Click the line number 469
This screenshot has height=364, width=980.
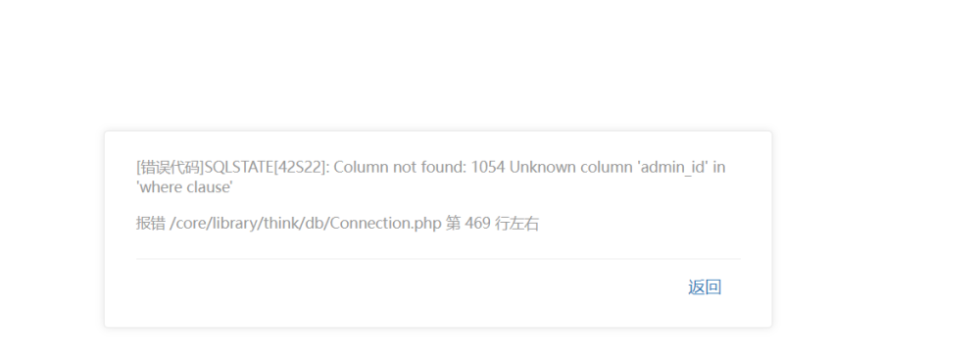(x=477, y=224)
